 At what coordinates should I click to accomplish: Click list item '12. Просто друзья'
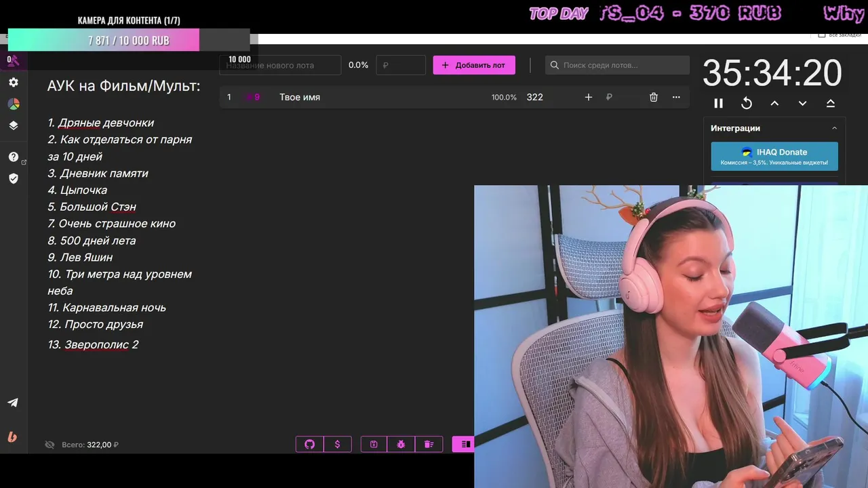tap(96, 324)
